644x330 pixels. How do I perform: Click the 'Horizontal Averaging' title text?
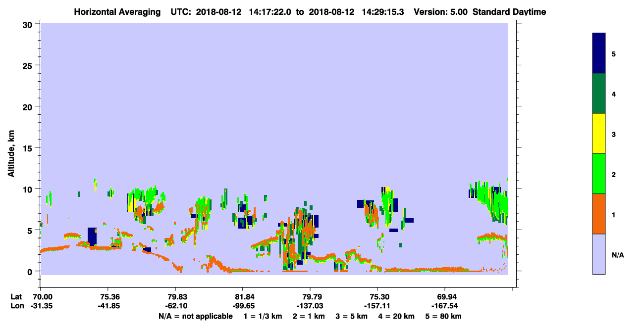tap(117, 12)
